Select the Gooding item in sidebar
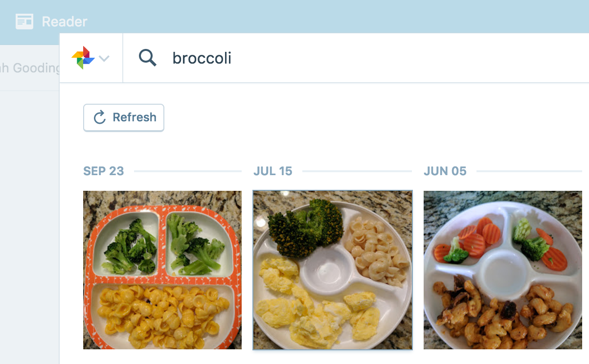The image size is (589, 364). (29, 68)
